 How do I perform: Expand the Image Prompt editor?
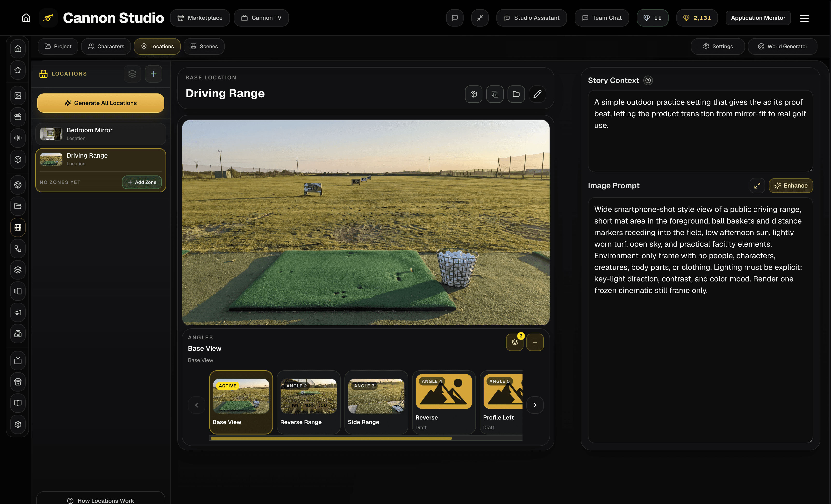pyautogui.click(x=757, y=186)
